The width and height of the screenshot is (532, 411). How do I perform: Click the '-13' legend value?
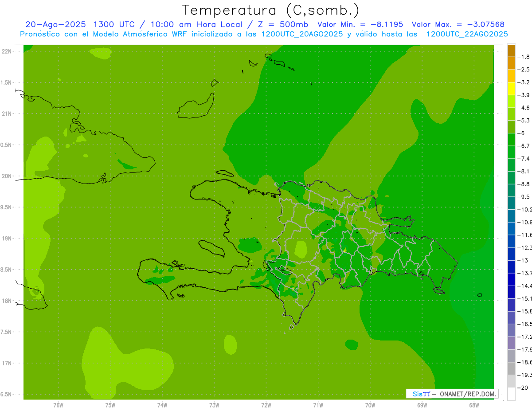(523, 260)
